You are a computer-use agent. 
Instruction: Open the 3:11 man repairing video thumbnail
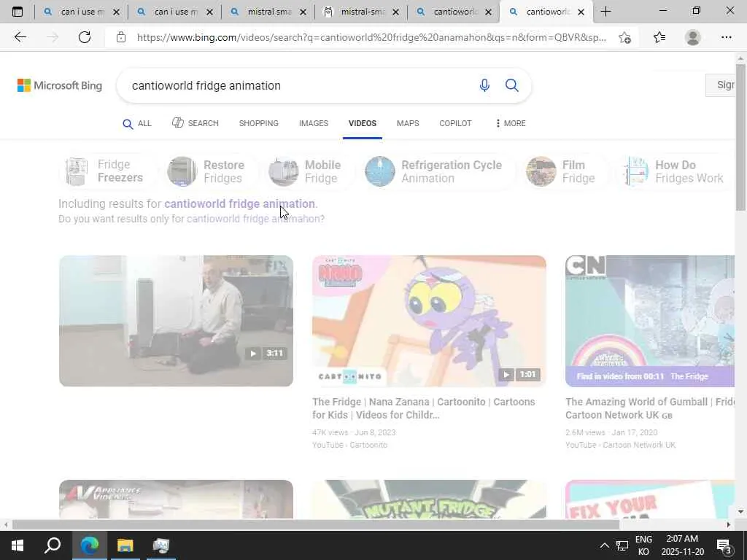pyautogui.click(x=176, y=321)
